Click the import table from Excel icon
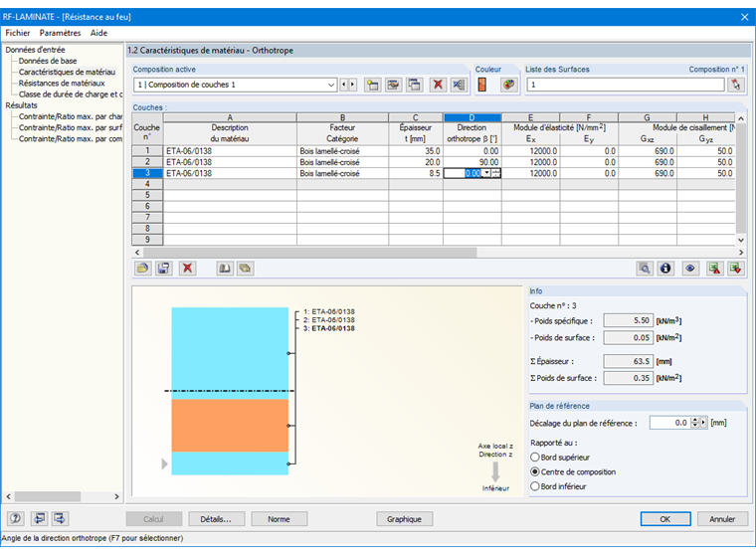This screenshot has width=756, height=555. tap(736, 269)
